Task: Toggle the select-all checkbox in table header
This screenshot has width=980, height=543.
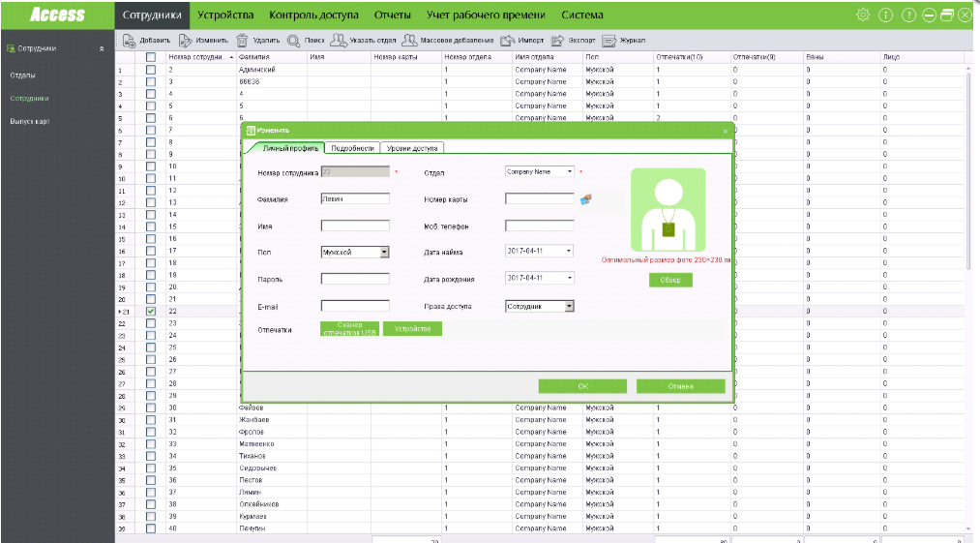Action: click(x=151, y=58)
